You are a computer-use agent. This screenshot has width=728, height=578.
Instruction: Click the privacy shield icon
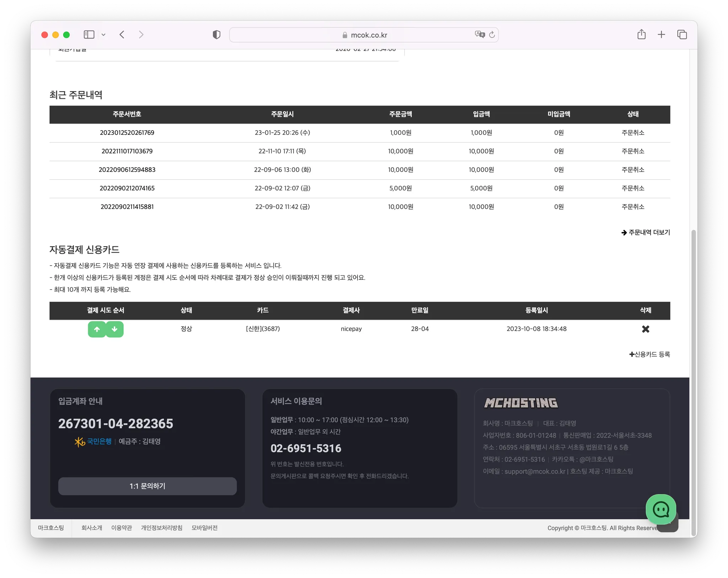click(216, 35)
